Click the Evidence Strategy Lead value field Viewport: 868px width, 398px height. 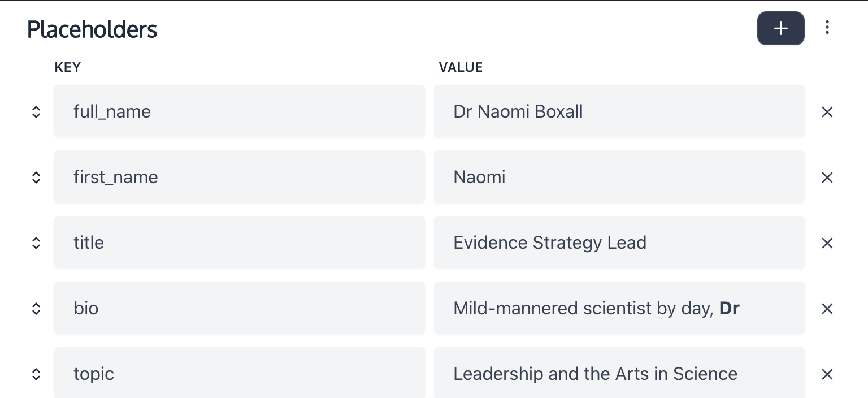coord(619,243)
